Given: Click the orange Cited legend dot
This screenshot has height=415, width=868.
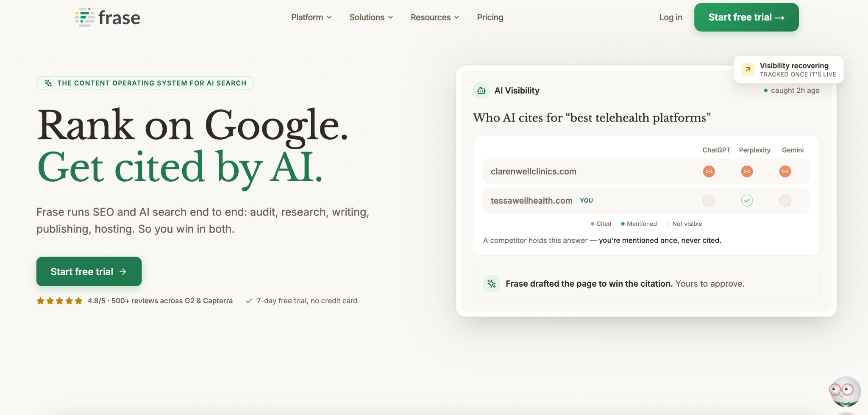Looking at the screenshot, I should click(593, 224).
